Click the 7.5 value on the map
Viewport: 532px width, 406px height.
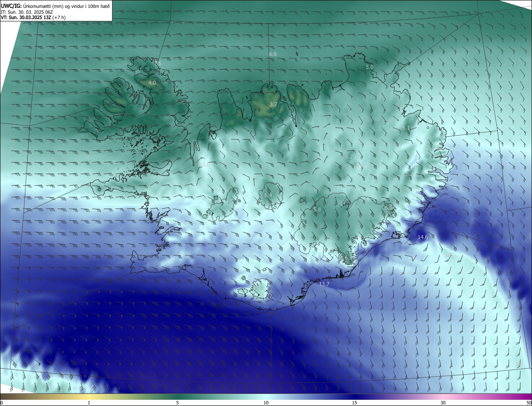pyautogui.click(x=158, y=63)
